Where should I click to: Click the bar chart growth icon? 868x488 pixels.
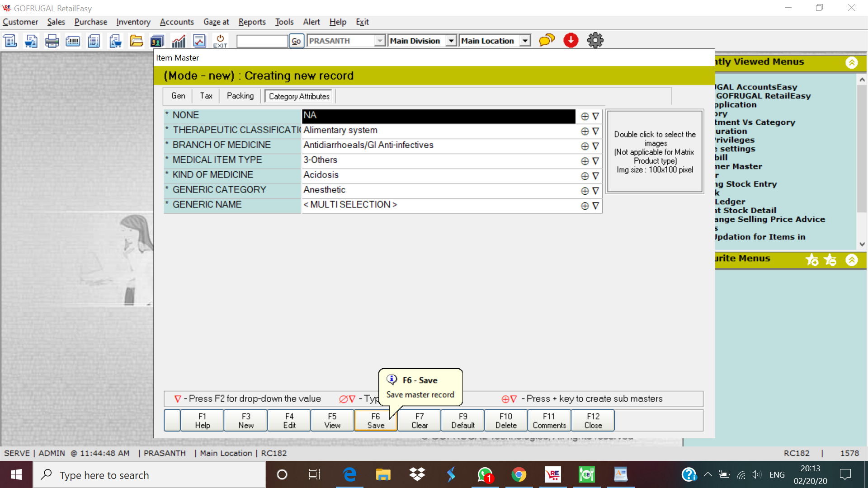point(179,41)
